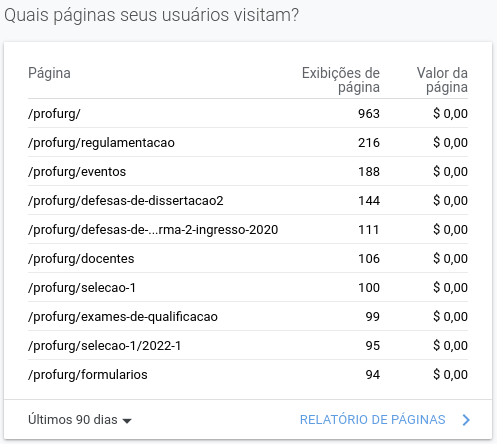
Task: Open the /profurg/formularios page entry
Action: (88, 375)
